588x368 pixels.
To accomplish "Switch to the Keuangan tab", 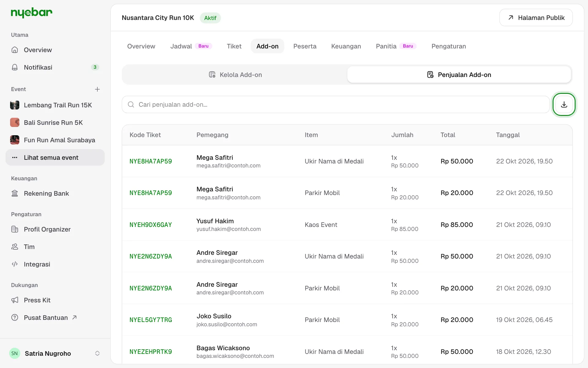I will 346,46.
